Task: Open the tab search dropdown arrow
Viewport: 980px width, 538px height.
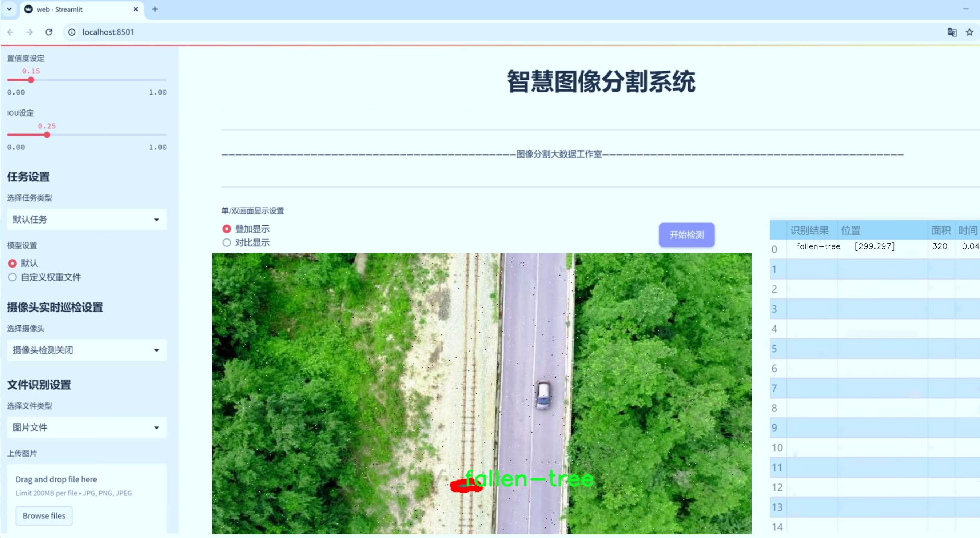Action: click(9, 9)
